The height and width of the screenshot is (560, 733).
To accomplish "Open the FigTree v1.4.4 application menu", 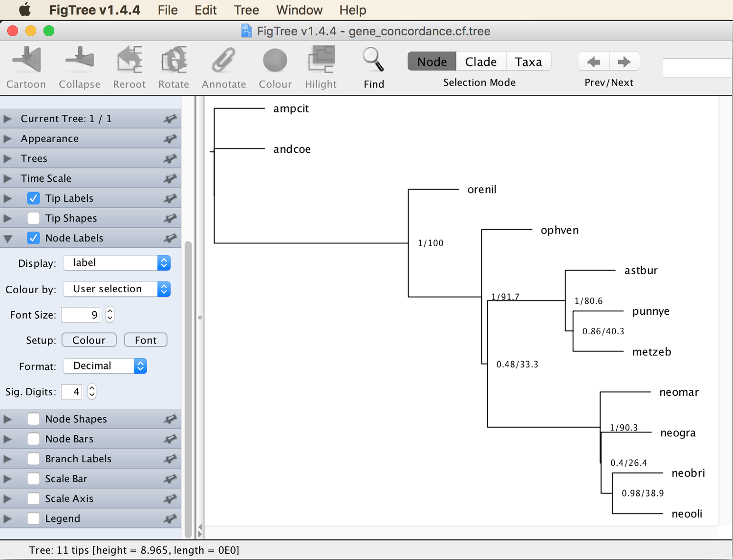I will pyautogui.click(x=95, y=10).
